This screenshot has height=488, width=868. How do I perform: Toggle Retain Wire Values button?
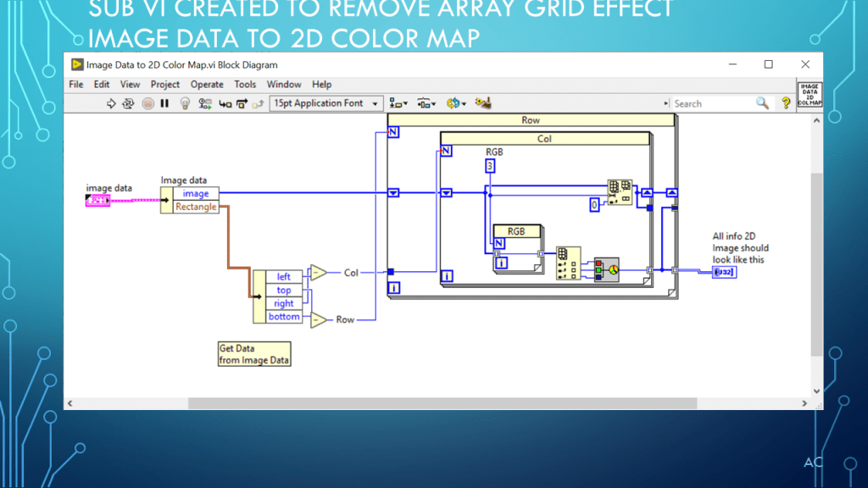[x=205, y=103]
